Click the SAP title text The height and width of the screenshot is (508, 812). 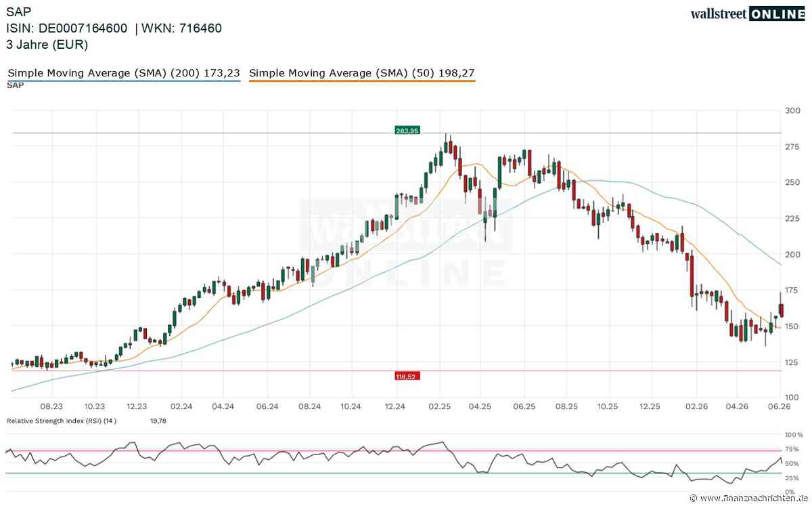click(18, 12)
